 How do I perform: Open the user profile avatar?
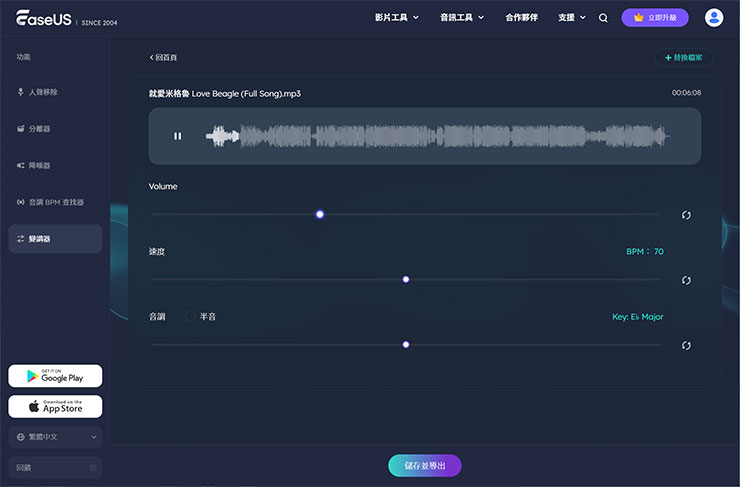pos(714,18)
